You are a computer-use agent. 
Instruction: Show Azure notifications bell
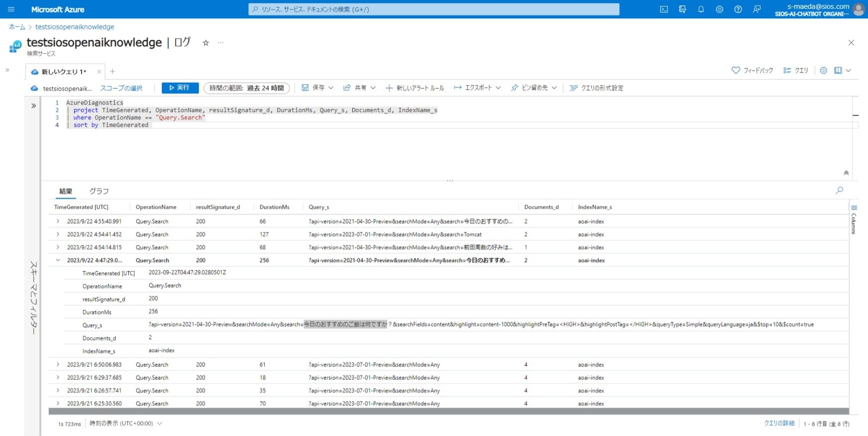point(701,9)
